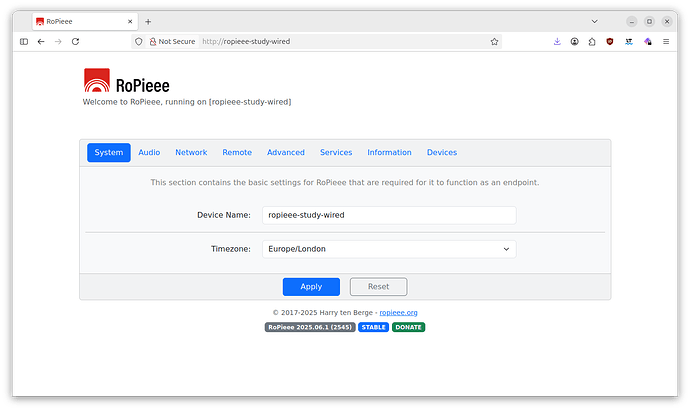690x409 pixels.
Task: Follow the ropieee.org link
Action: coord(398,313)
